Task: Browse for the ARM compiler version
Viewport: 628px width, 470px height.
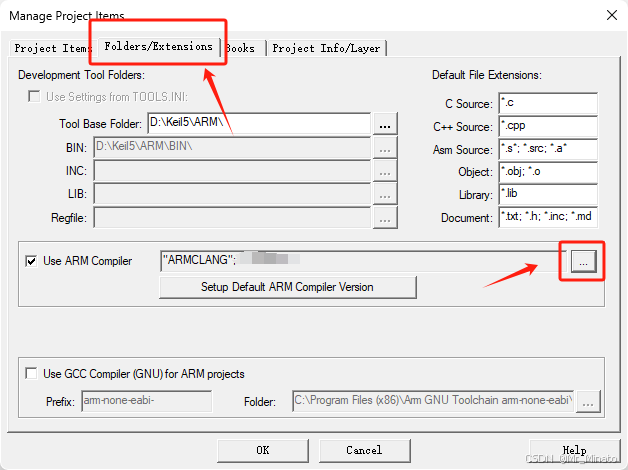Action: [x=583, y=261]
